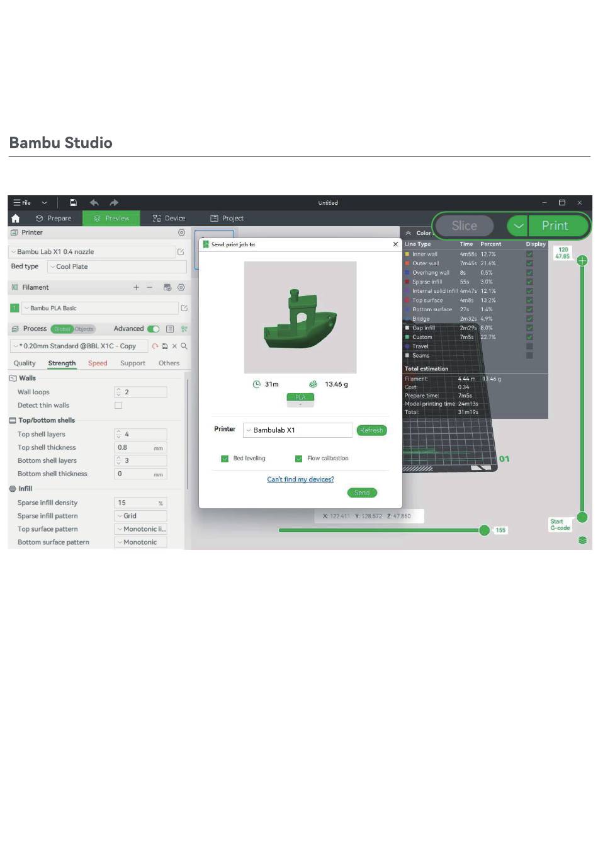Viewport: 598px width, 868px height.
Task: Open the Bed type Cool Plate dropdown
Action: tap(117, 267)
